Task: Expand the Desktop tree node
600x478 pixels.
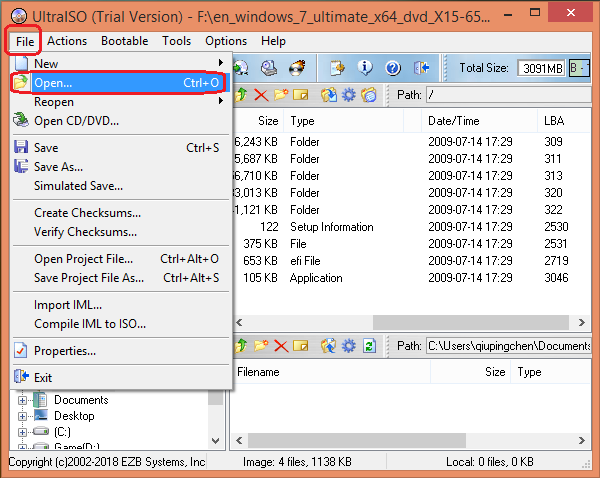Action: [x=22, y=416]
